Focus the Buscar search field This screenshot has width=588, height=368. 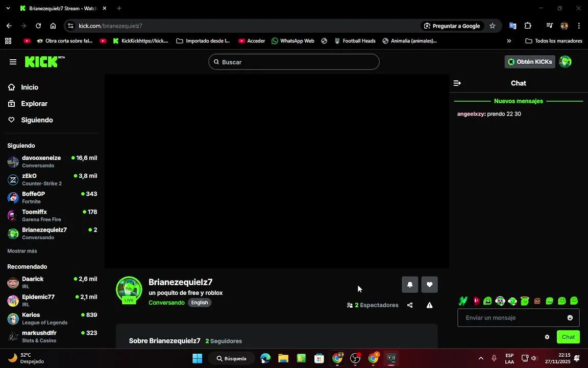point(293,62)
